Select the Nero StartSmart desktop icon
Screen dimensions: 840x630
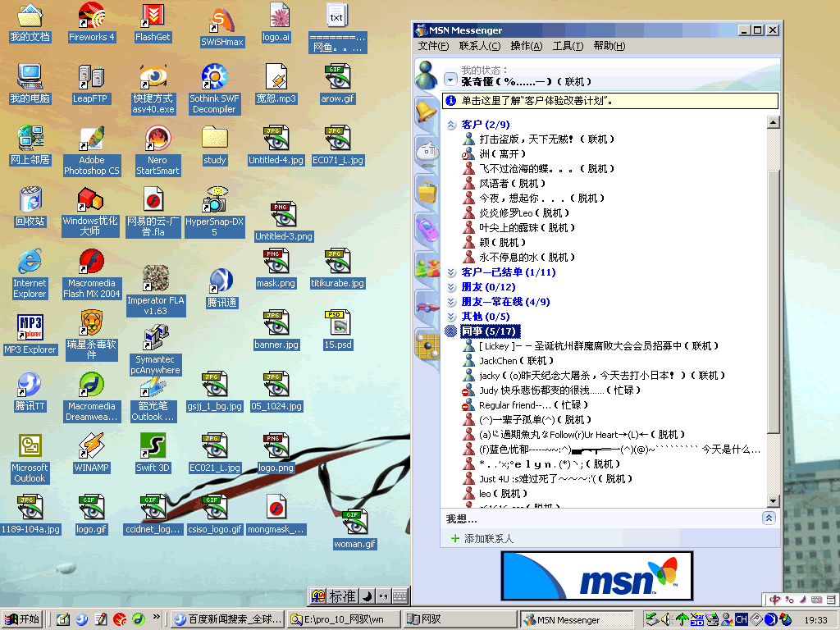pos(157,151)
